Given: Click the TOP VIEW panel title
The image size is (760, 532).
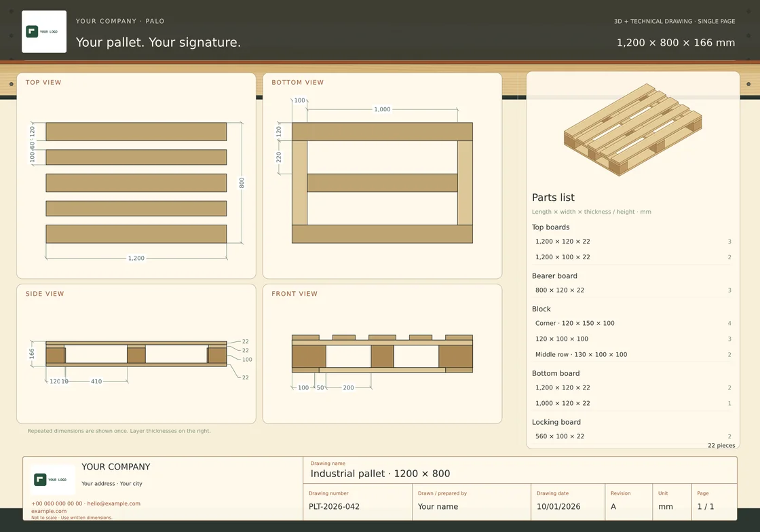Looking at the screenshot, I should click(x=43, y=82).
